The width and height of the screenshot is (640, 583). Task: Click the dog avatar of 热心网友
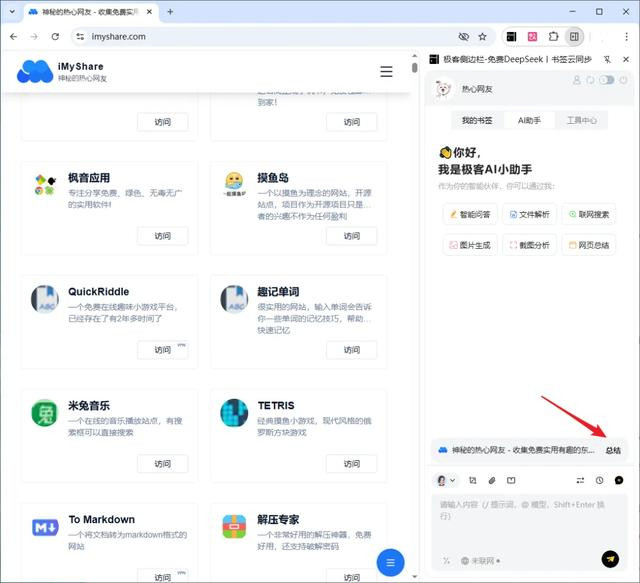[443, 89]
